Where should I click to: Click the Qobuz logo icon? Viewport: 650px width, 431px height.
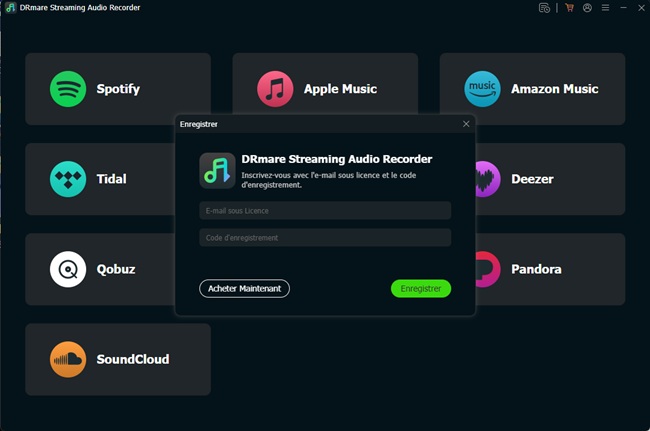coord(68,269)
